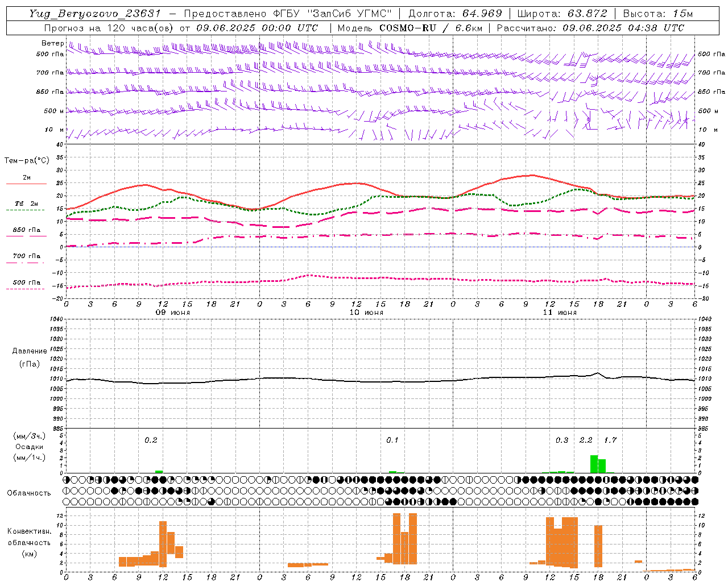Click the precipitation total 0.1
The width and height of the screenshot is (728, 582).
coord(392,440)
